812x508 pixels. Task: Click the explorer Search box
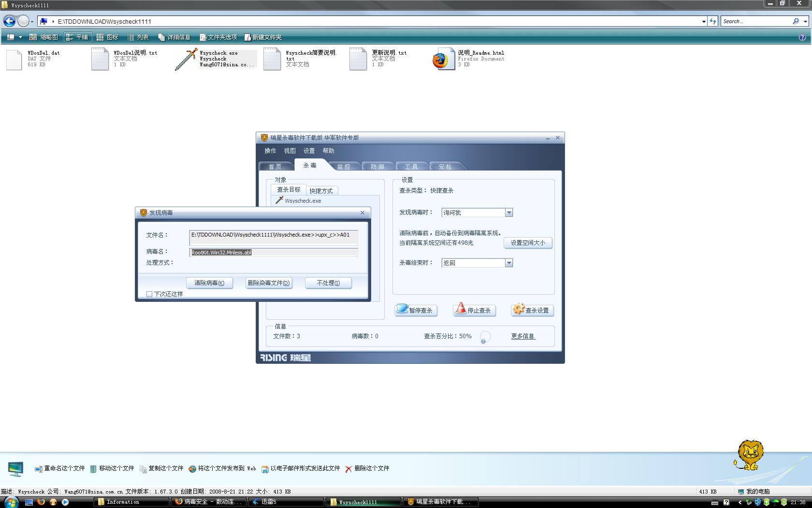pyautogui.click(x=756, y=21)
